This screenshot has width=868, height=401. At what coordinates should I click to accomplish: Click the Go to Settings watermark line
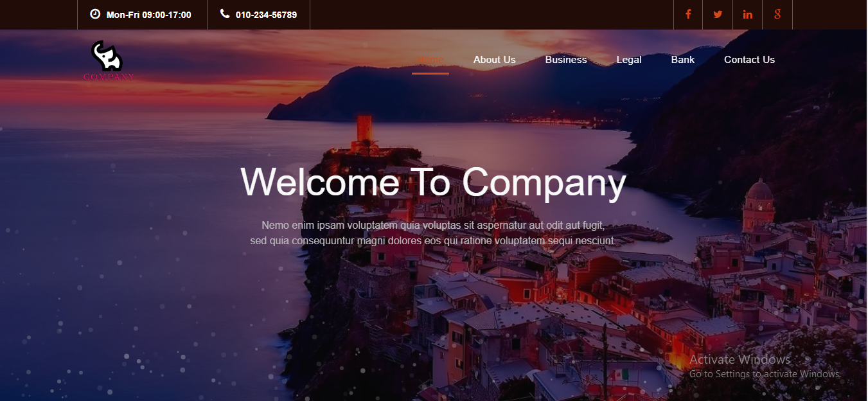pyautogui.click(x=765, y=374)
